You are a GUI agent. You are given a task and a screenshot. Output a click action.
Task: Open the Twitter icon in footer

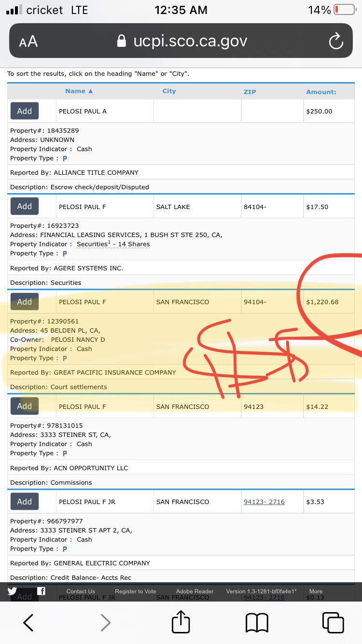coord(12,591)
